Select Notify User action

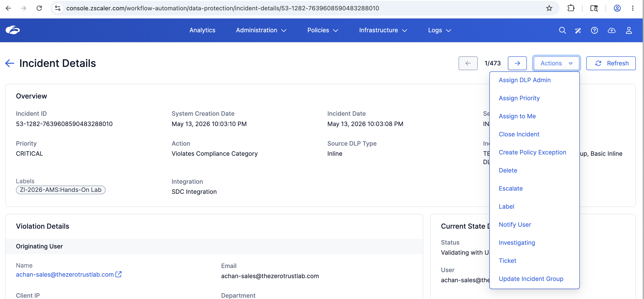click(x=515, y=225)
